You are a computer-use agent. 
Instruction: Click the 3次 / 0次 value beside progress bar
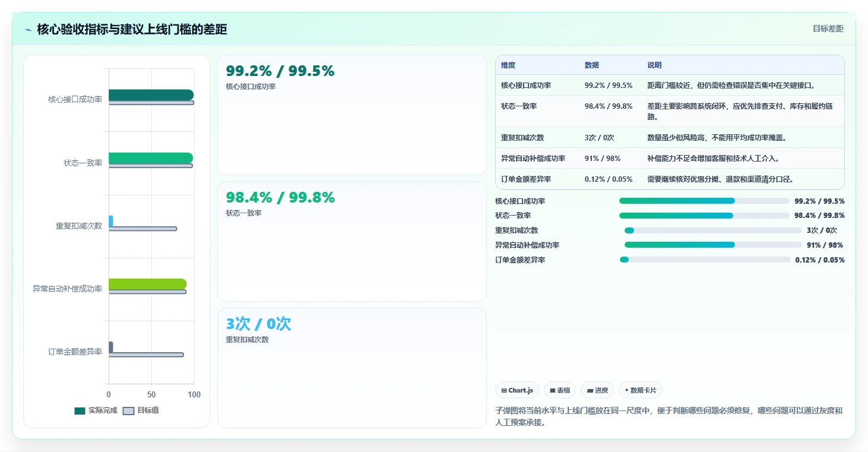point(822,230)
